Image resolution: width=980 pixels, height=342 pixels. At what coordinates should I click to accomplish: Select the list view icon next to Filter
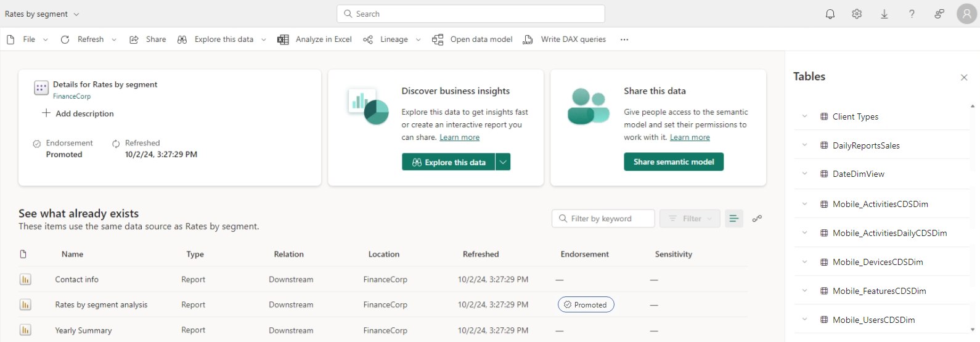(733, 218)
